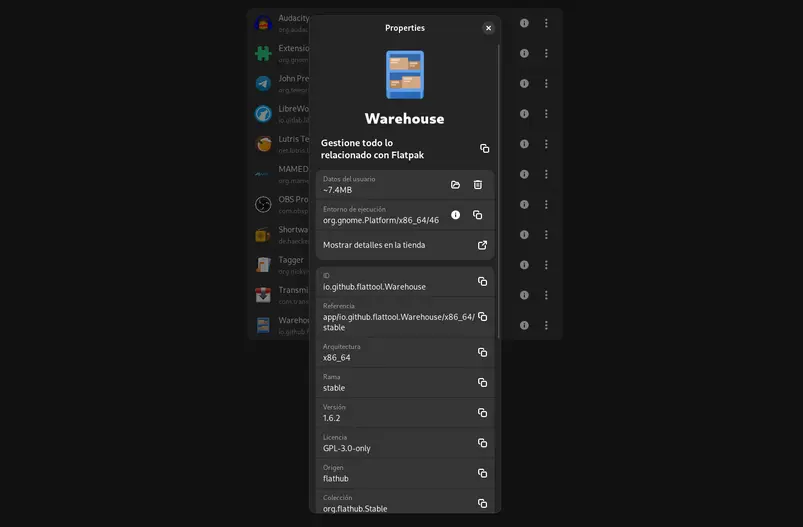Delete user data with trash icon
This screenshot has height=527, width=803.
click(478, 185)
